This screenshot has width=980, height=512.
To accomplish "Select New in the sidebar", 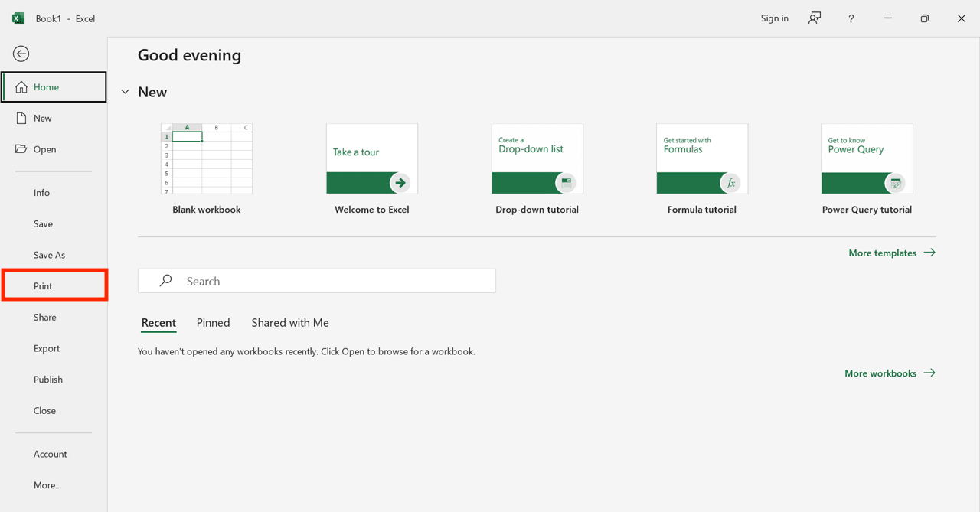I will 54,118.
